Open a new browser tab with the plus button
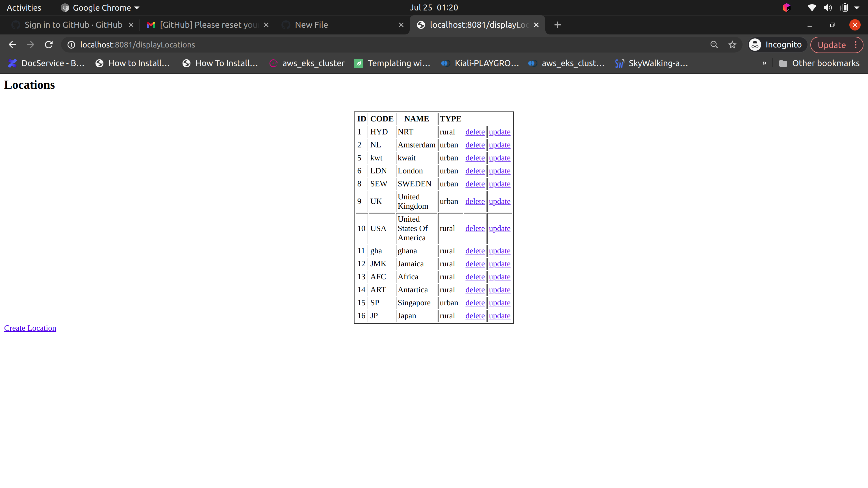 pos(557,25)
